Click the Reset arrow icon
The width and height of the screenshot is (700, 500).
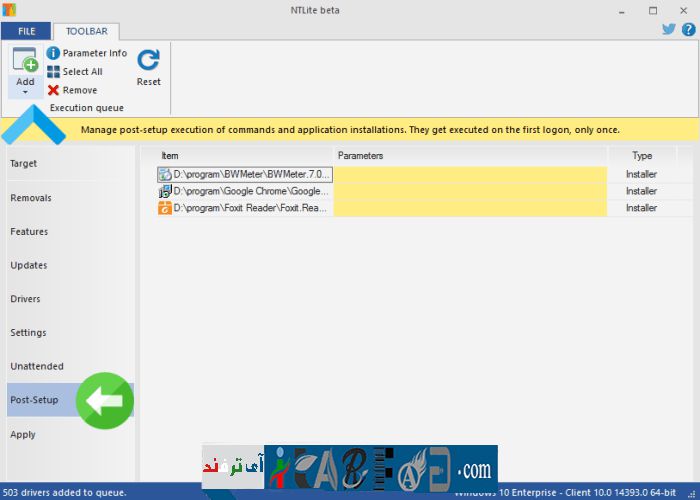tap(148, 61)
